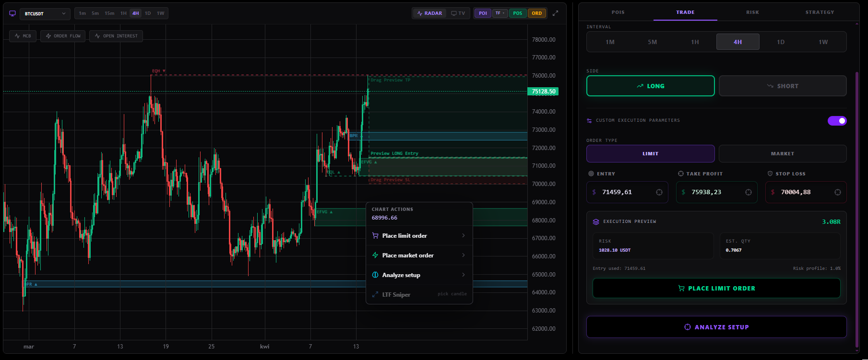Viewport: 868px width, 360px height.
Task: Open the TF dropdown in overlay group
Action: coord(499,13)
